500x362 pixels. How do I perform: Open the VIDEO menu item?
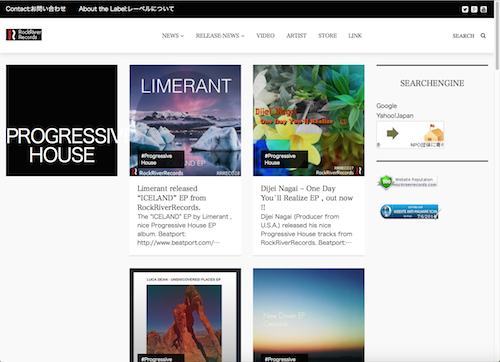click(x=265, y=36)
